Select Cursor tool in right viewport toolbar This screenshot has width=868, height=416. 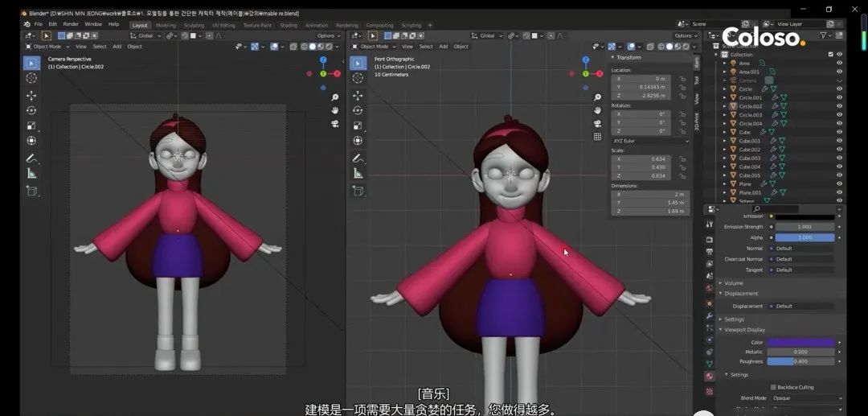point(358,78)
